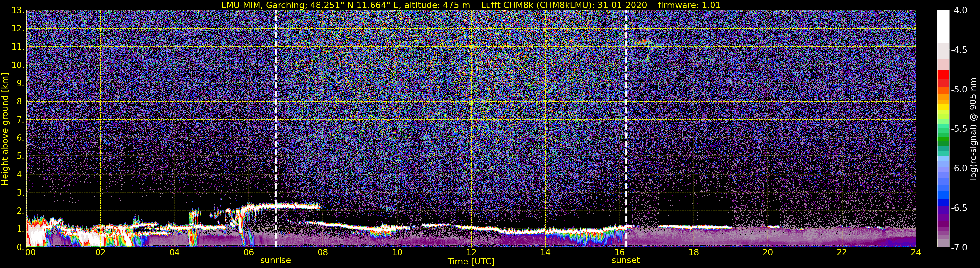Image resolution: width=980 pixels, height=268 pixels.
Task: Click the '11.' height axis tick label
Action: 18,47
